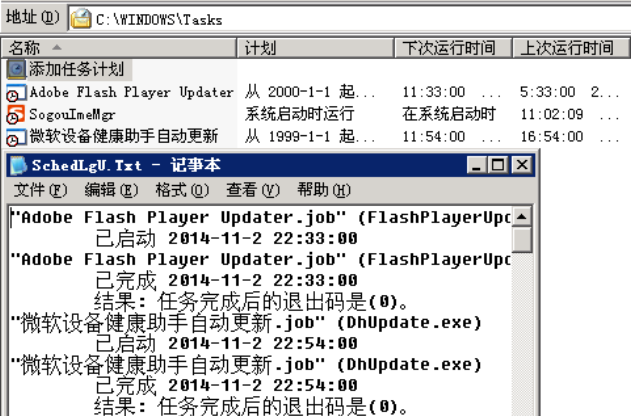
Task: Click last run time 11:02:09
Action: [552, 115]
